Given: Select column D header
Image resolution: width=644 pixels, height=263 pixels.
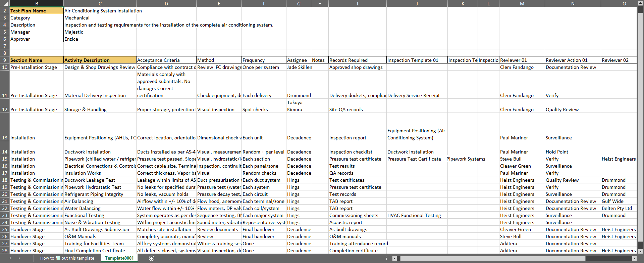Looking at the screenshot, I should tap(166, 4).
